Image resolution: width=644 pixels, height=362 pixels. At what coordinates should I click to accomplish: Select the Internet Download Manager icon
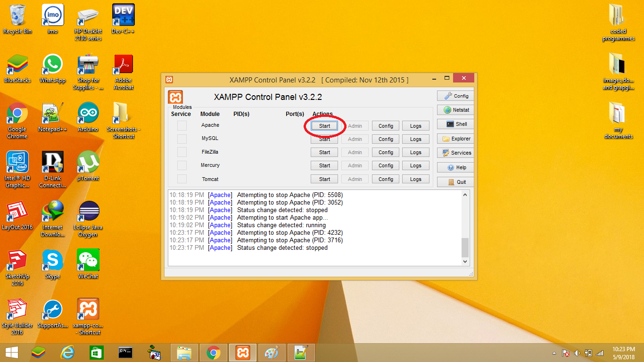tap(52, 219)
